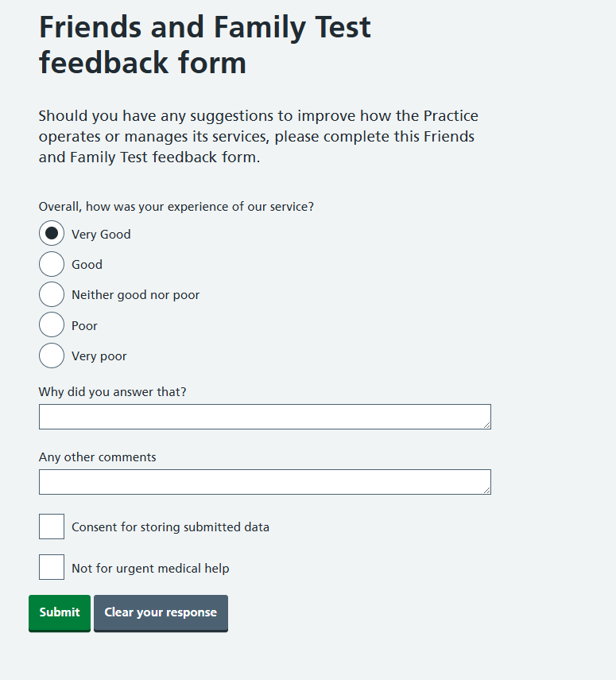Click the resize handle of 'Why did you answer that?' box
616x680 pixels.
click(486, 425)
